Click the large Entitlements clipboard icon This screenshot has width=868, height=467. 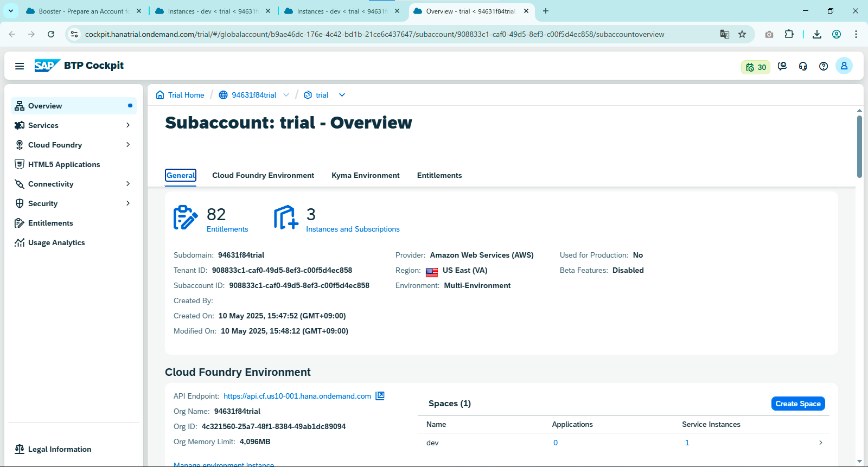click(x=186, y=217)
